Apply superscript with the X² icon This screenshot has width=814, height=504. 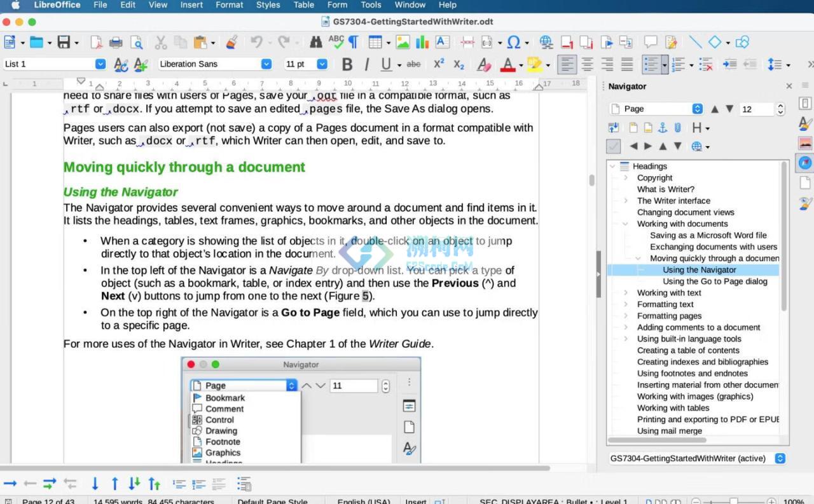439,64
